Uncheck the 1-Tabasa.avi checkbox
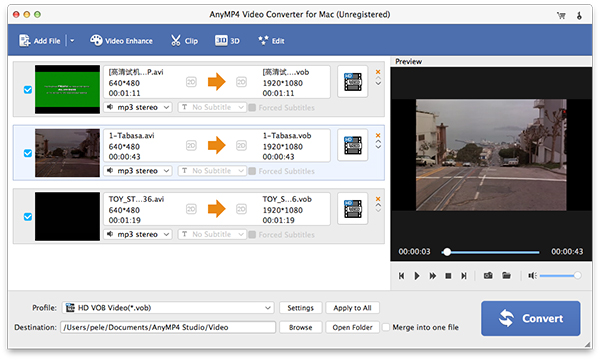600x360 pixels. (x=28, y=153)
